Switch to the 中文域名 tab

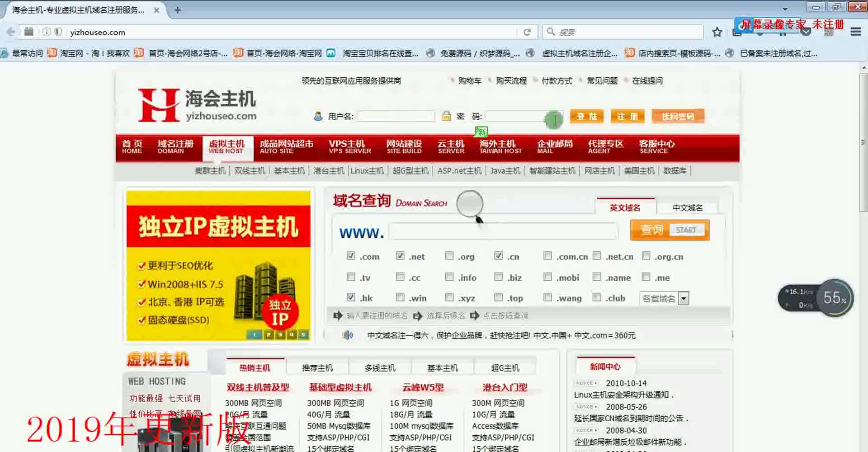tap(688, 207)
